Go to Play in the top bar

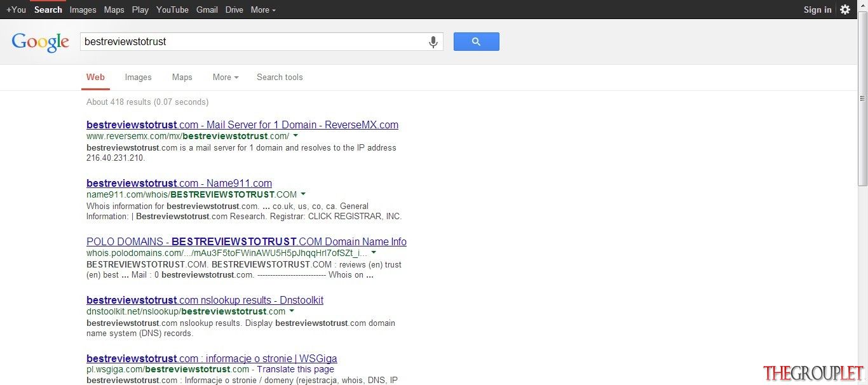pos(140,10)
